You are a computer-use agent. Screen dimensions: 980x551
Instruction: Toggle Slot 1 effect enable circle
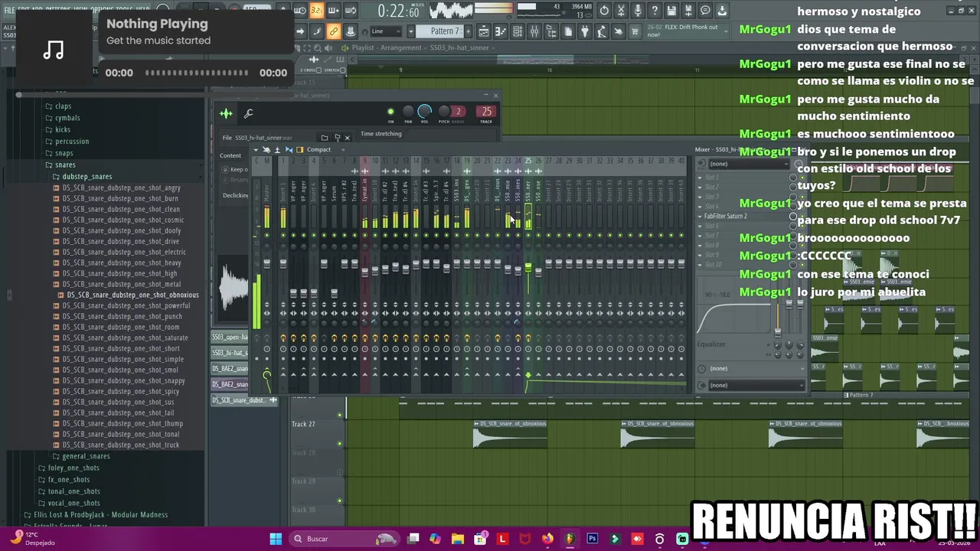pos(793,178)
